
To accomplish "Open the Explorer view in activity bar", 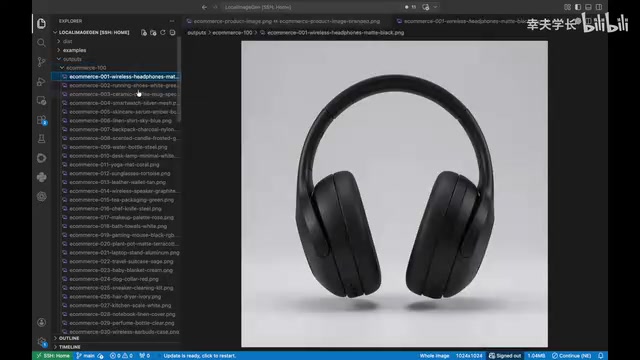I will coord(41,23).
